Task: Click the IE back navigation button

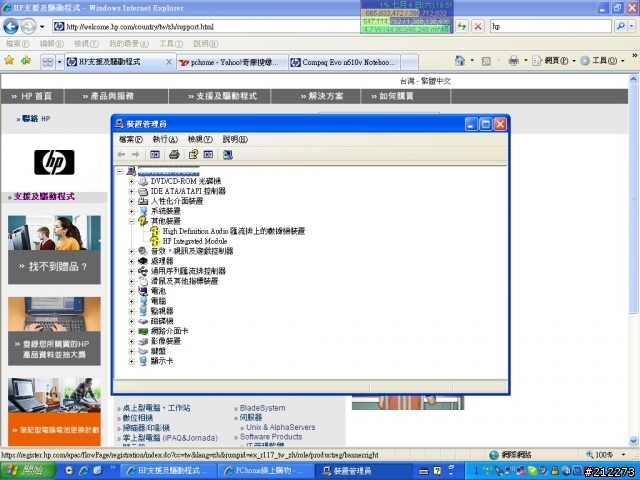Action: pos(11,27)
